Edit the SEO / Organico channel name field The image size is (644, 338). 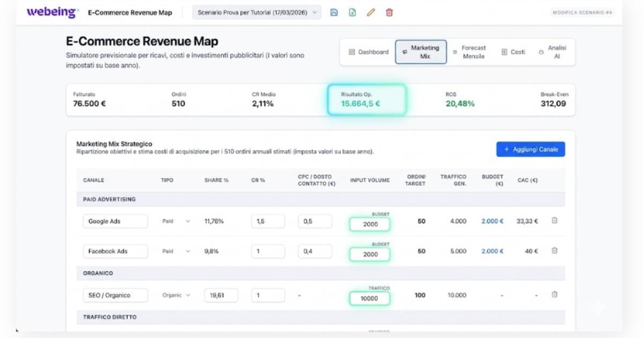(x=115, y=295)
